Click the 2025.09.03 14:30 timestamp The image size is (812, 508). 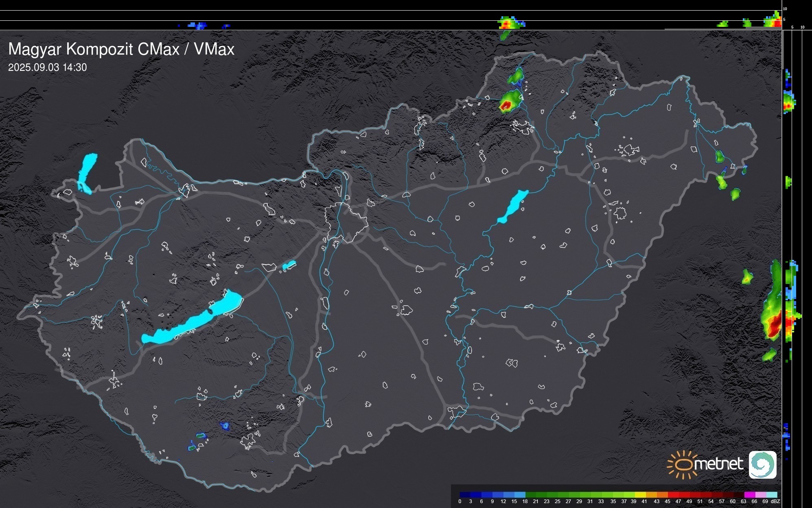[x=47, y=68]
